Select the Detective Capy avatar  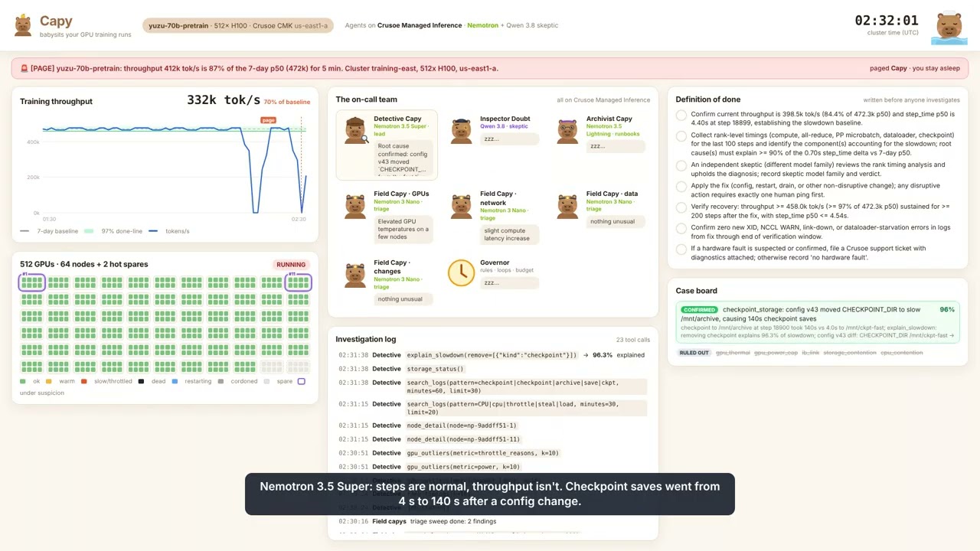point(356,130)
